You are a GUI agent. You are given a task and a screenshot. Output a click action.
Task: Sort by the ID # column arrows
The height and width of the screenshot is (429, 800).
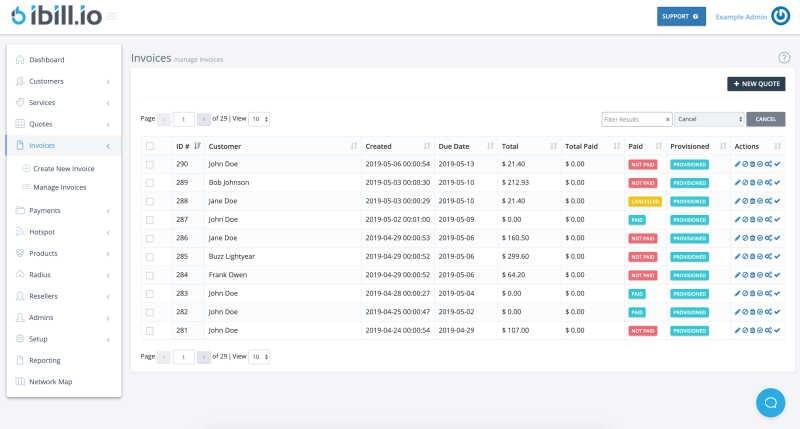point(197,146)
